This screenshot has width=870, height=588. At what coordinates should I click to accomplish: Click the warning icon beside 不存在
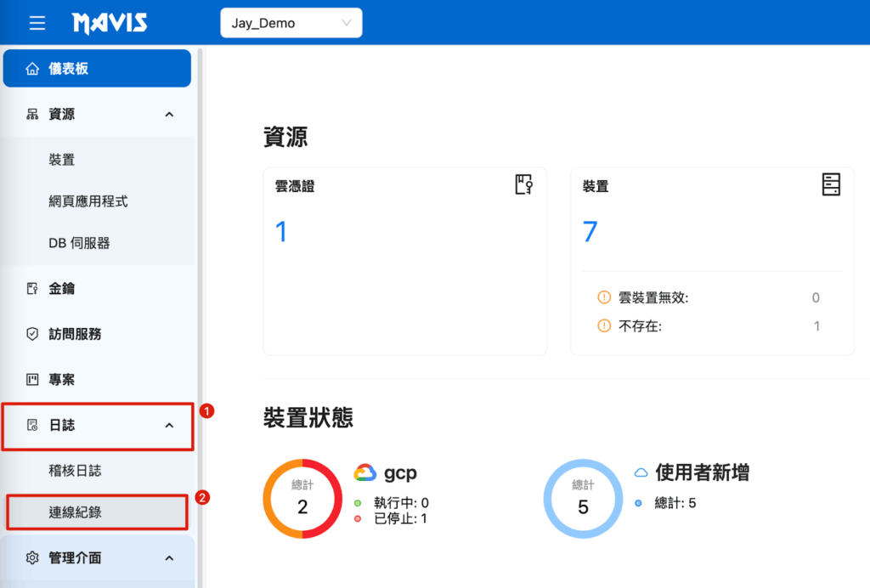[604, 325]
